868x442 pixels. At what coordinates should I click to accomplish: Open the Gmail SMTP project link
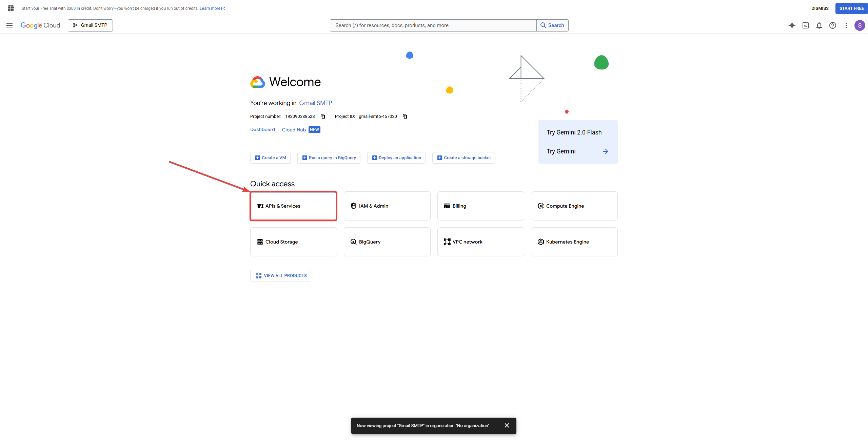(315, 103)
